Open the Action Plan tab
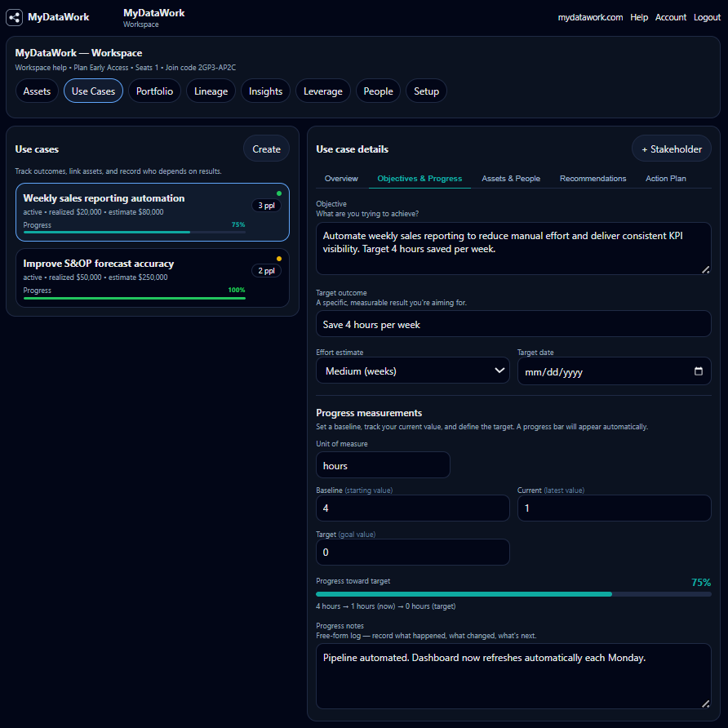The width and height of the screenshot is (728, 728). pyautogui.click(x=665, y=179)
